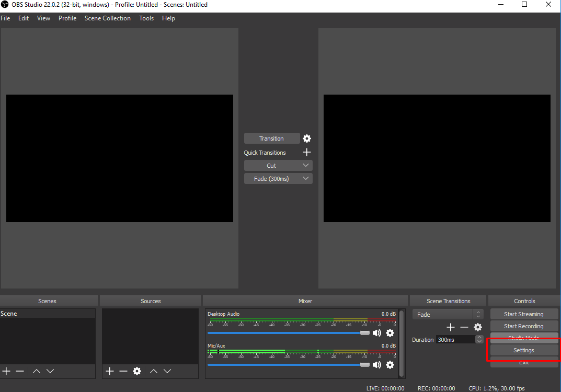
Task: Click the Desktop Audio '0.0 dB' value
Action: click(x=388, y=314)
